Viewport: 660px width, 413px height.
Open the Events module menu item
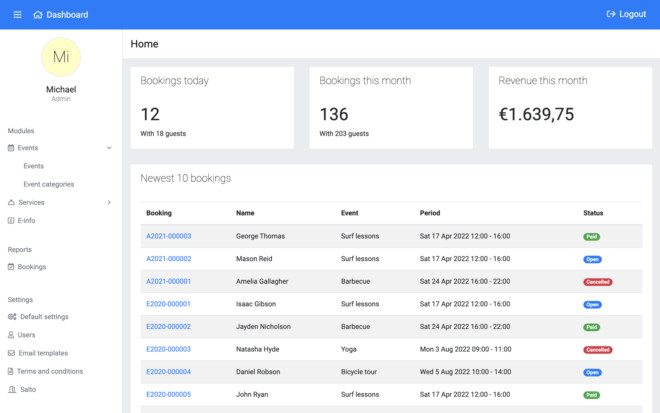(28, 148)
